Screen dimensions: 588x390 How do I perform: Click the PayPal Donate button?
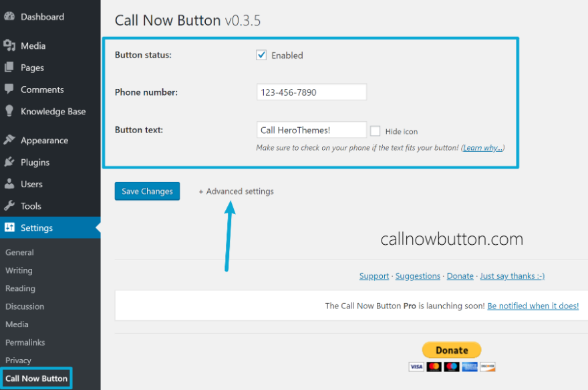click(x=451, y=350)
